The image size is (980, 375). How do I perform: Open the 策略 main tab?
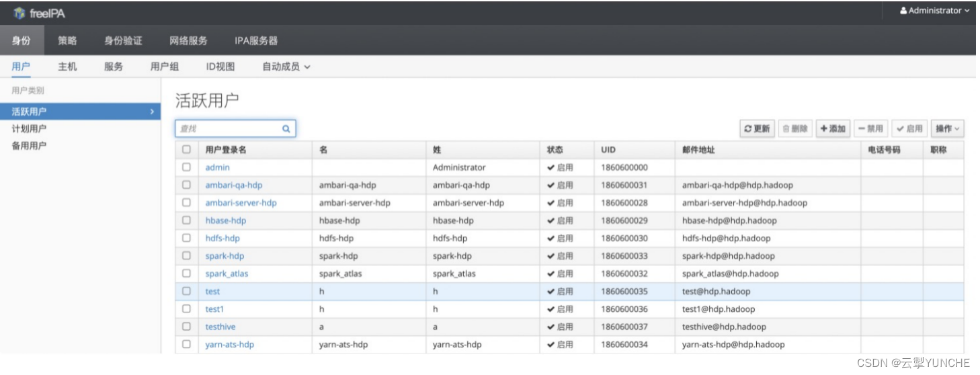click(67, 40)
